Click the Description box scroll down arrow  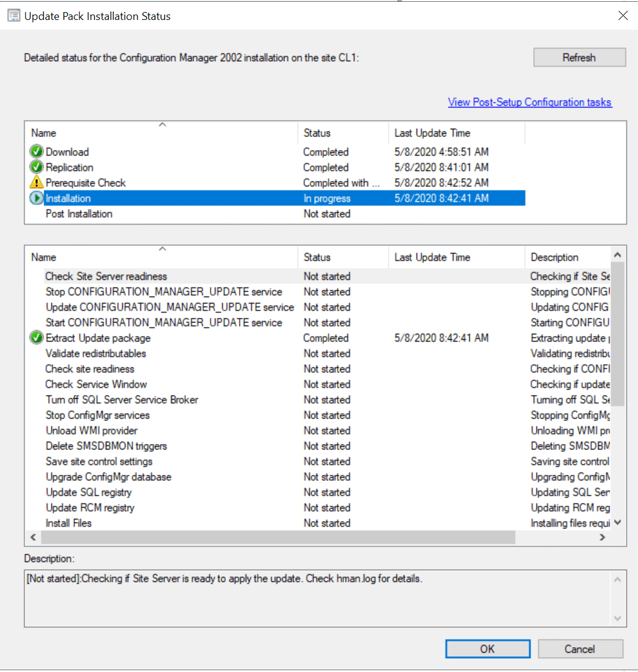click(617, 618)
